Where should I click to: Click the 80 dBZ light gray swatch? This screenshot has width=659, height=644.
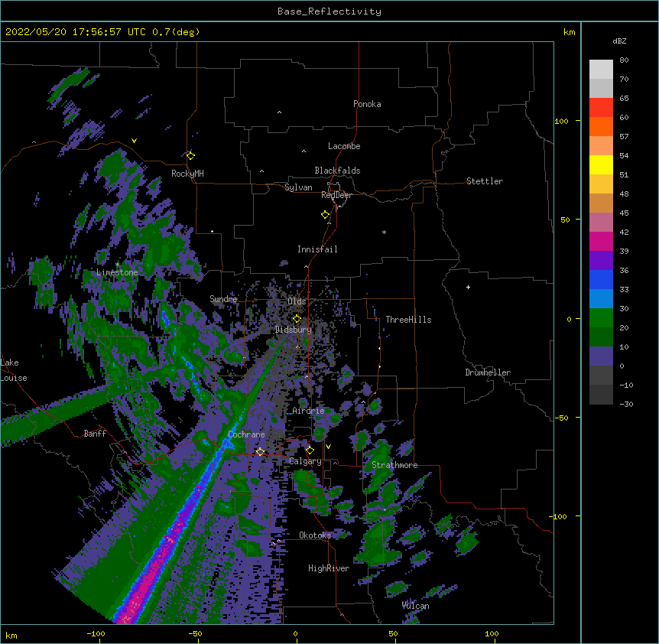tap(601, 69)
